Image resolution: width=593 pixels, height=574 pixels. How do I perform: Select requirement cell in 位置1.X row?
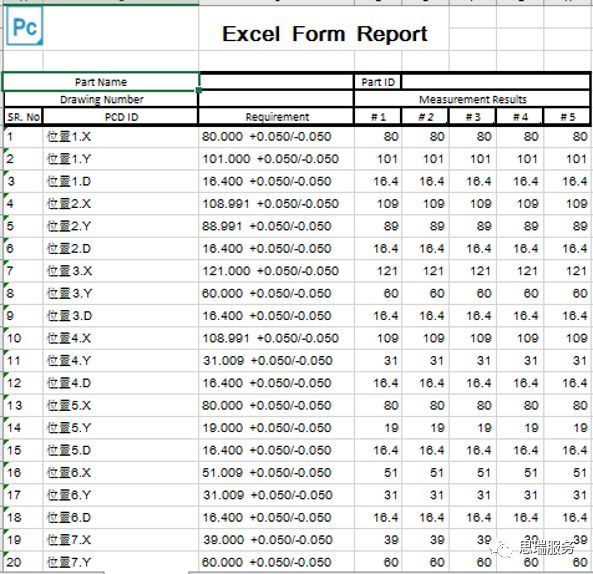(x=276, y=137)
